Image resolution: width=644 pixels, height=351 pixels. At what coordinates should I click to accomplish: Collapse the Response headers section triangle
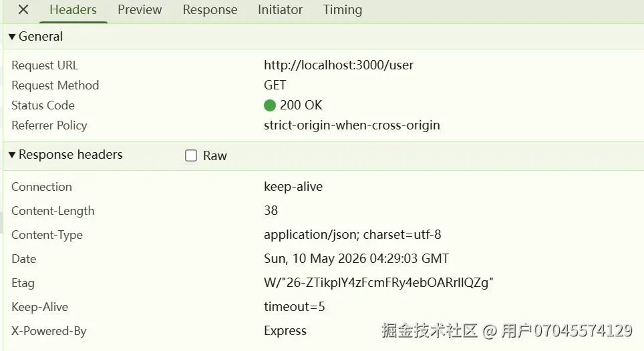point(12,155)
